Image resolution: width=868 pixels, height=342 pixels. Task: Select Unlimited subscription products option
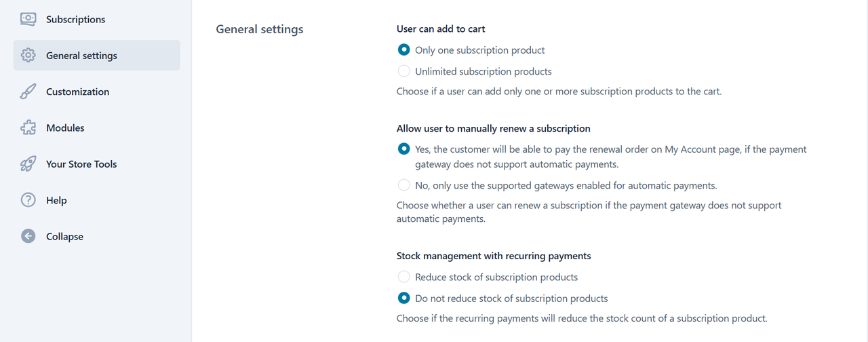coord(404,71)
